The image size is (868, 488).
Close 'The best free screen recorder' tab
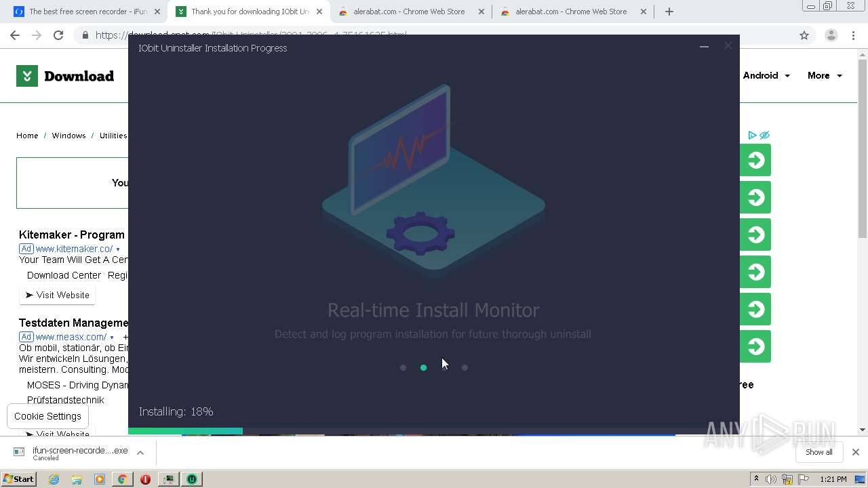point(157,12)
